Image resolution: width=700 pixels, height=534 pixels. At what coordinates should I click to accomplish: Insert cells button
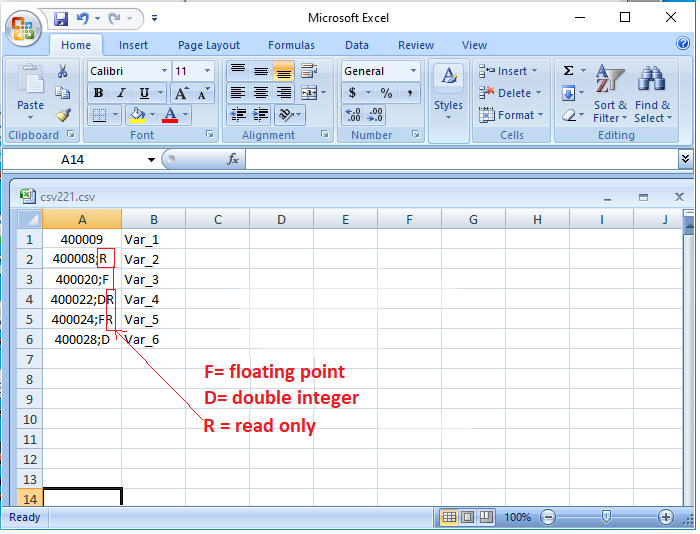click(x=508, y=71)
